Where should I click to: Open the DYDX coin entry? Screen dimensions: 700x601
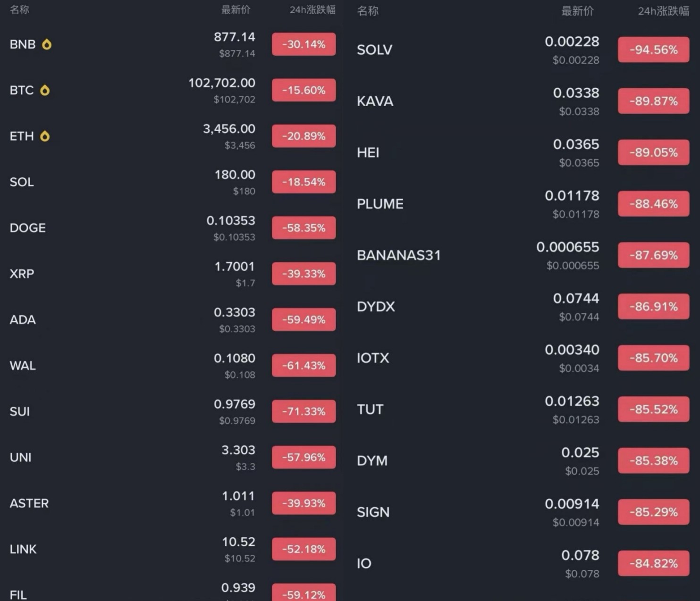point(375,307)
